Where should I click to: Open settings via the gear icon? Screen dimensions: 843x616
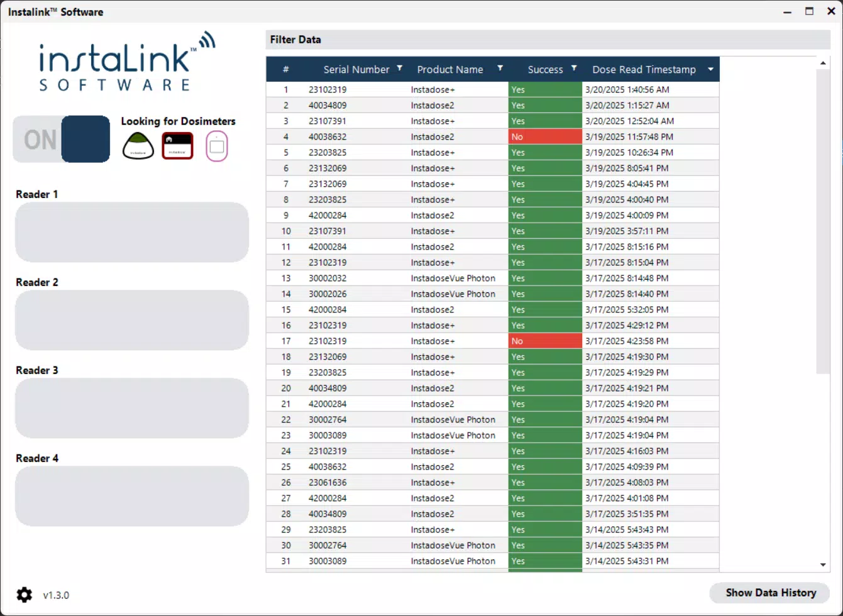click(24, 595)
